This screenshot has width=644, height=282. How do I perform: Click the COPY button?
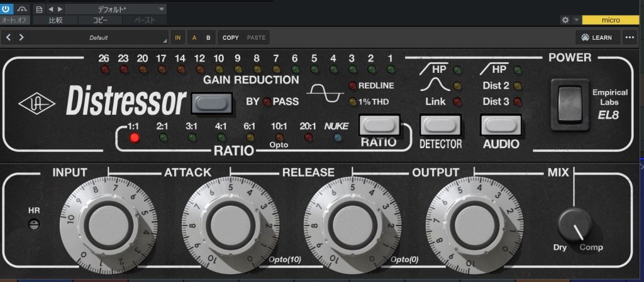pyautogui.click(x=231, y=38)
